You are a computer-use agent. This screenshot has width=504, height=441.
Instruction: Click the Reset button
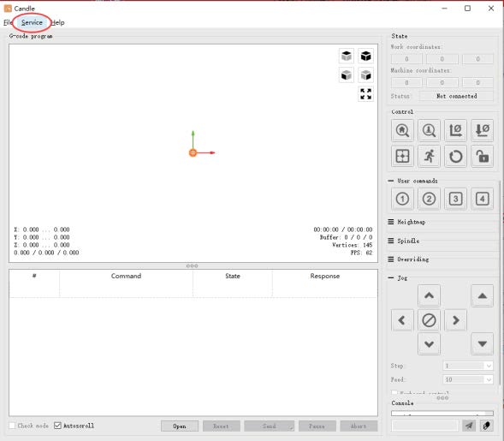[x=221, y=426]
